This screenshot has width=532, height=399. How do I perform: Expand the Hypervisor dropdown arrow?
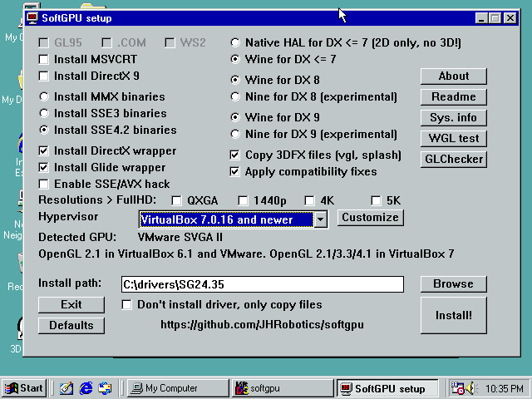click(x=320, y=219)
